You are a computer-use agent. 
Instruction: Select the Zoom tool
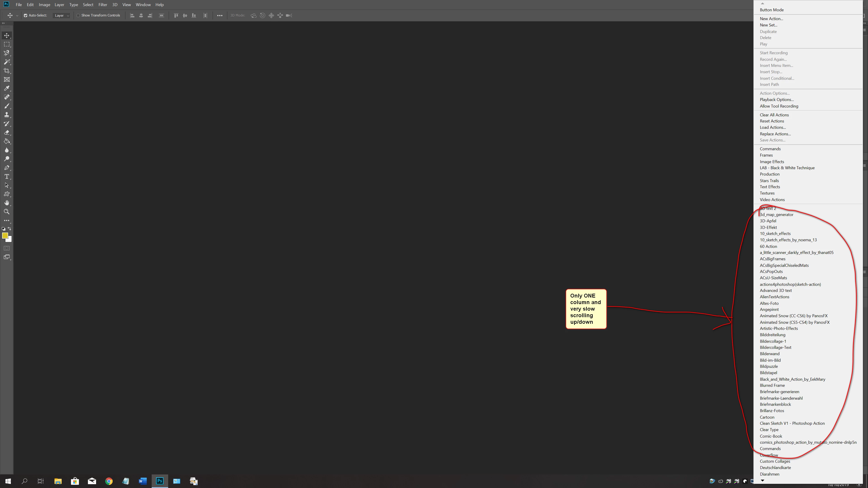7,212
